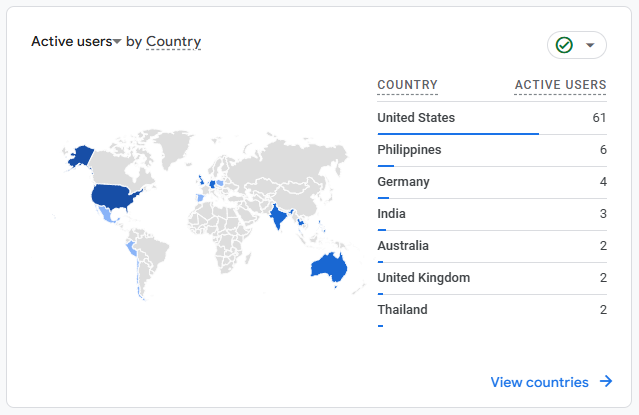The image size is (639, 415).
Task: Select the United States row
Action: coord(492,118)
